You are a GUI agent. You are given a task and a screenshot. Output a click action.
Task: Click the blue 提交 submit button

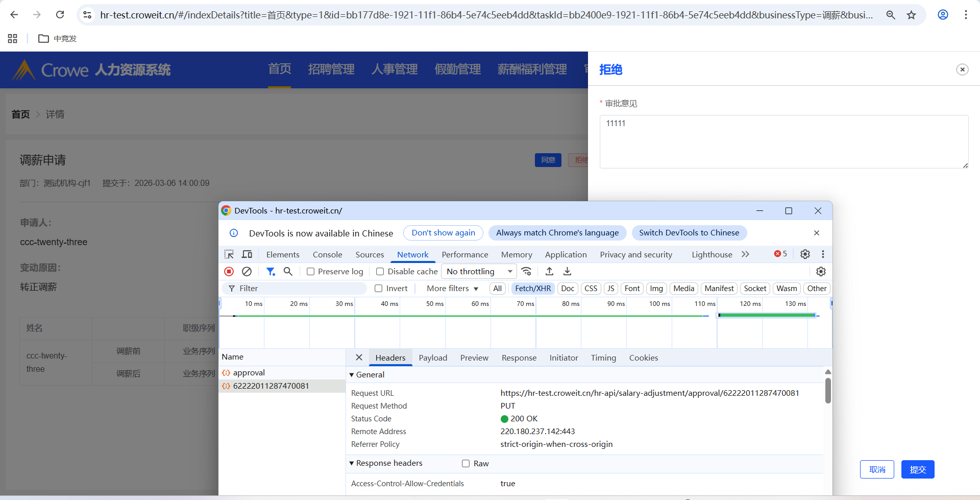(x=917, y=469)
